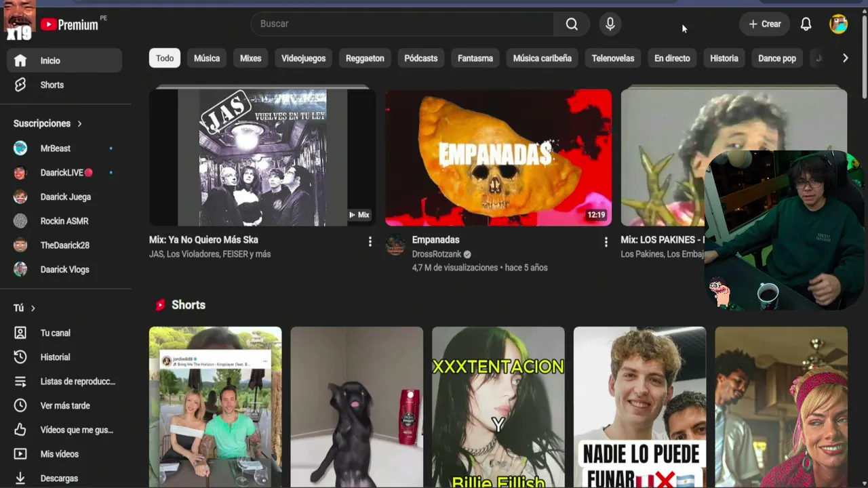Open MrBeast channel avatar in subscriptions
Image resolution: width=868 pixels, height=488 pixels.
click(x=20, y=148)
